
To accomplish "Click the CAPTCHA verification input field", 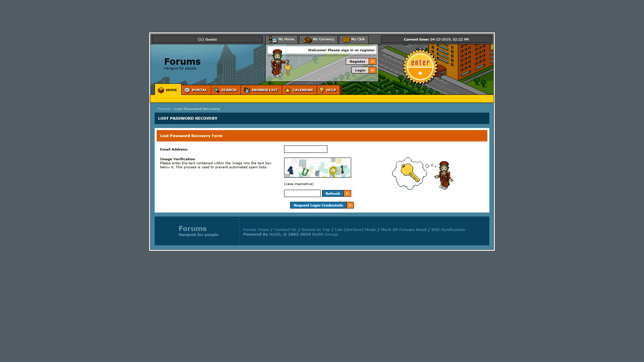I will point(302,193).
